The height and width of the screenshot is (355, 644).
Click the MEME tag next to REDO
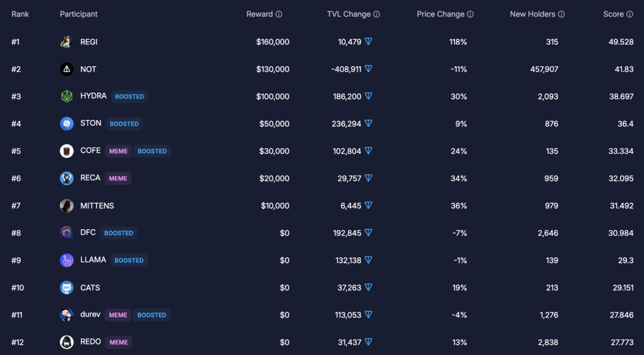[119, 342]
